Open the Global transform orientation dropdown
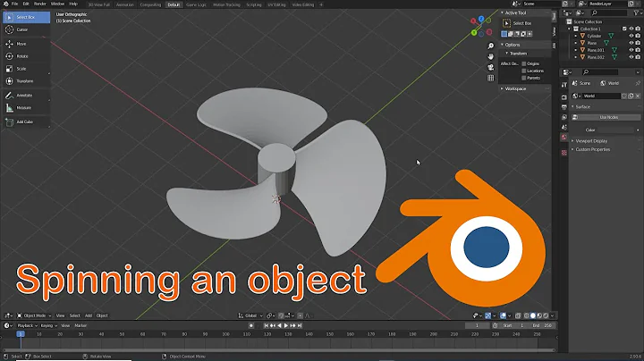 [x=250, y=315]
